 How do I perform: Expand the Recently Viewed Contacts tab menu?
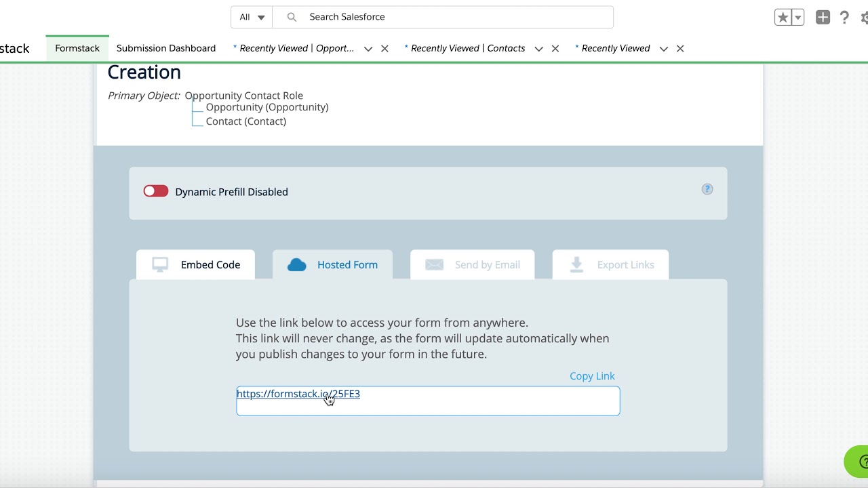(538, 49)
